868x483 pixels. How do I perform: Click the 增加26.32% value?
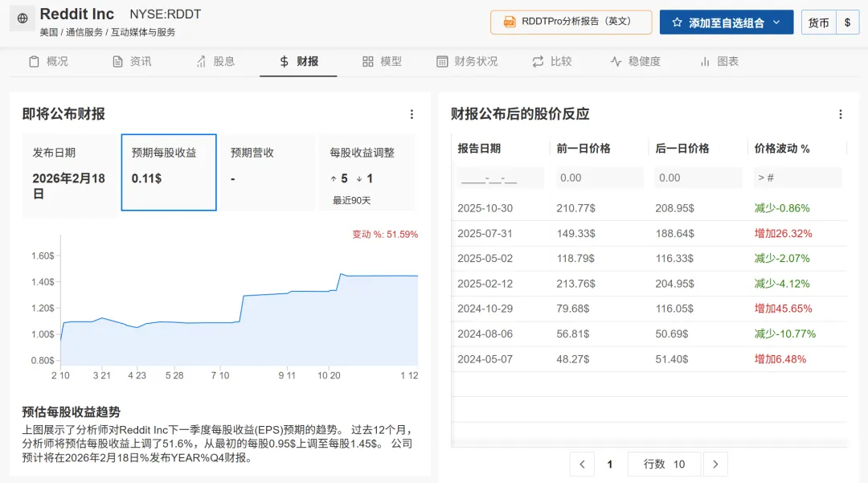point(783,234)
